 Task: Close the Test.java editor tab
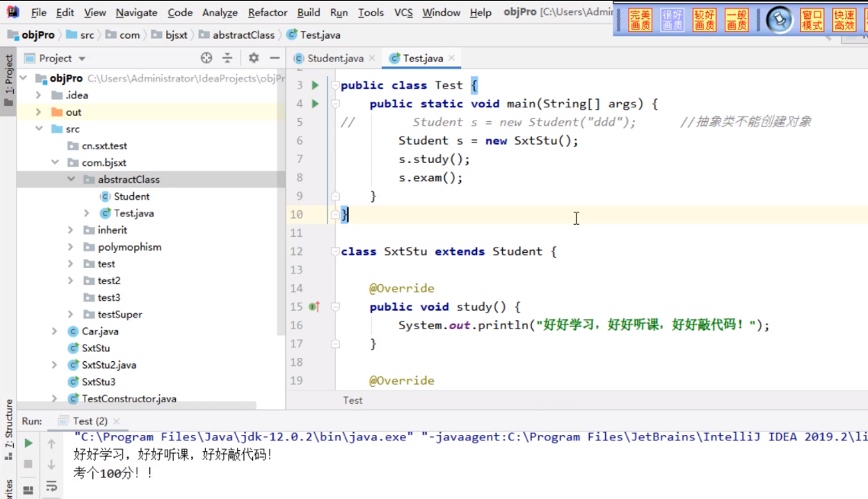point(452,58)
